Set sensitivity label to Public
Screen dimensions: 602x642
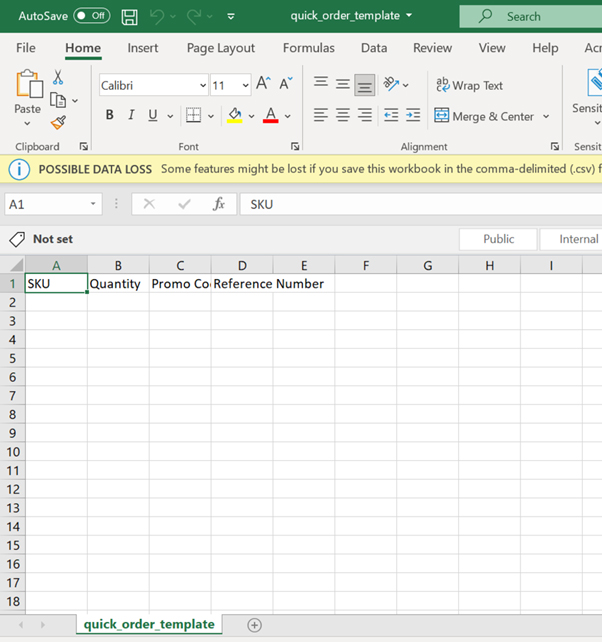[x=498, y=239]
